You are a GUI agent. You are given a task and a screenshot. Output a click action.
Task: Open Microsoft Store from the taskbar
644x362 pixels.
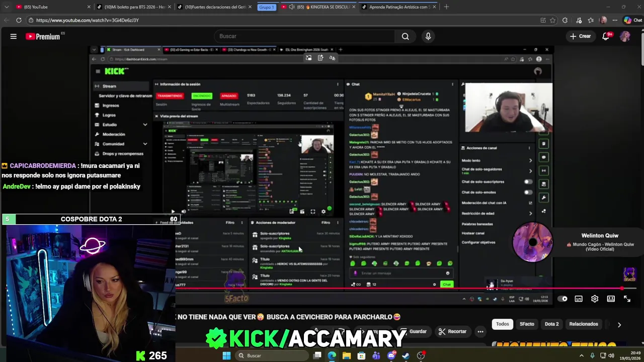click(361, 355)
